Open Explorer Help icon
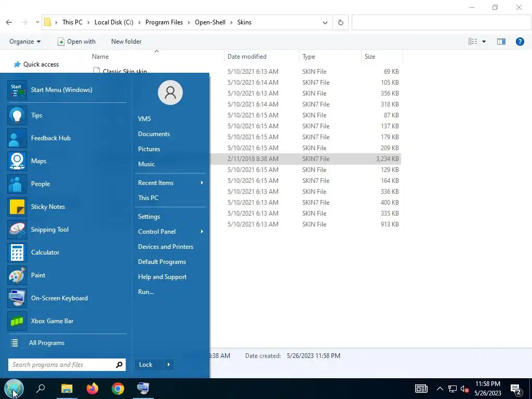 [520, 42]
